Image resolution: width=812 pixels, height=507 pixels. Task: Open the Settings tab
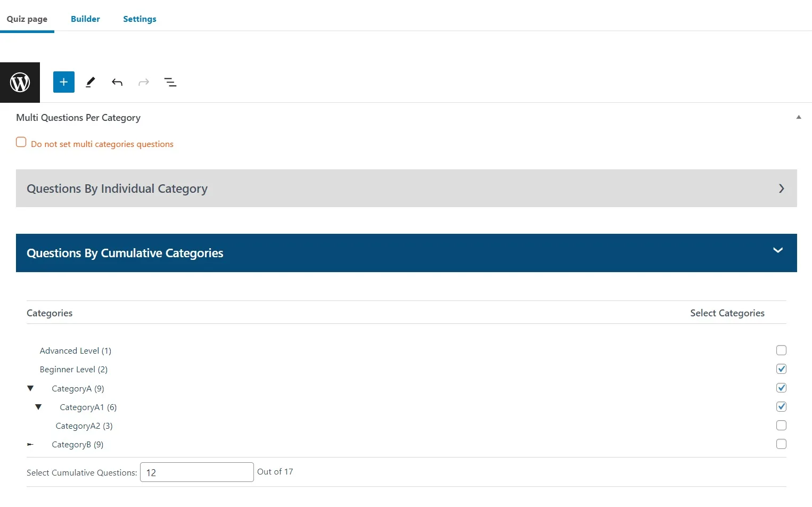(140, 19)
